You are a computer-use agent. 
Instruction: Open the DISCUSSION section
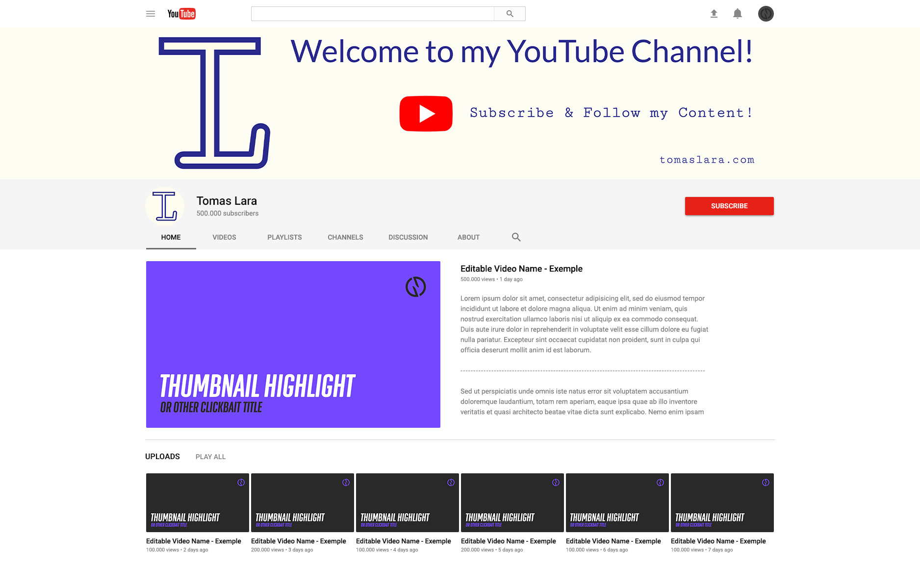click(408, 237)
